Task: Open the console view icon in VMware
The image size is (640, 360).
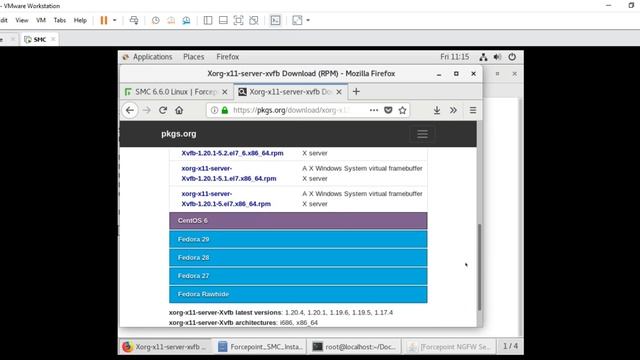Action: 276,20
